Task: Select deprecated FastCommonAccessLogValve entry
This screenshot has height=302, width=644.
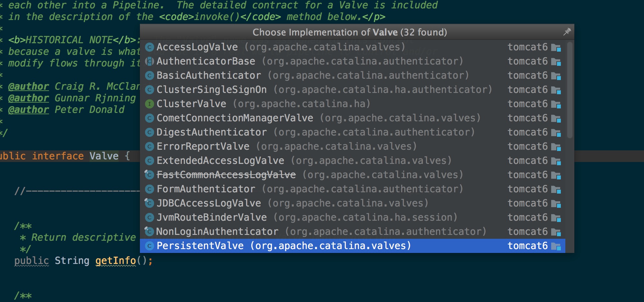Action: point(353,175)
